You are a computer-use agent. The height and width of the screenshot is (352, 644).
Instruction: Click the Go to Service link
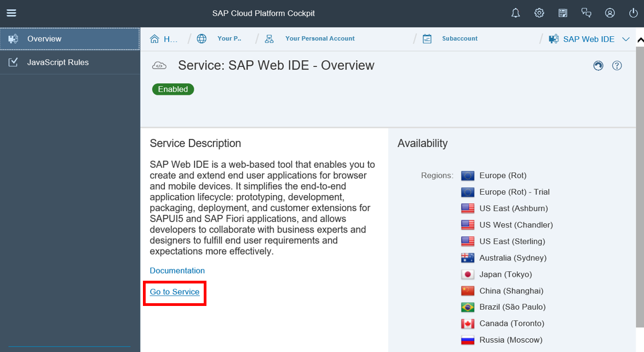175,292
